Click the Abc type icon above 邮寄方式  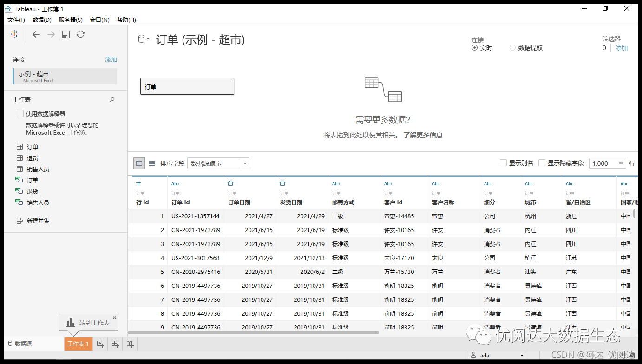coord(336,184)
